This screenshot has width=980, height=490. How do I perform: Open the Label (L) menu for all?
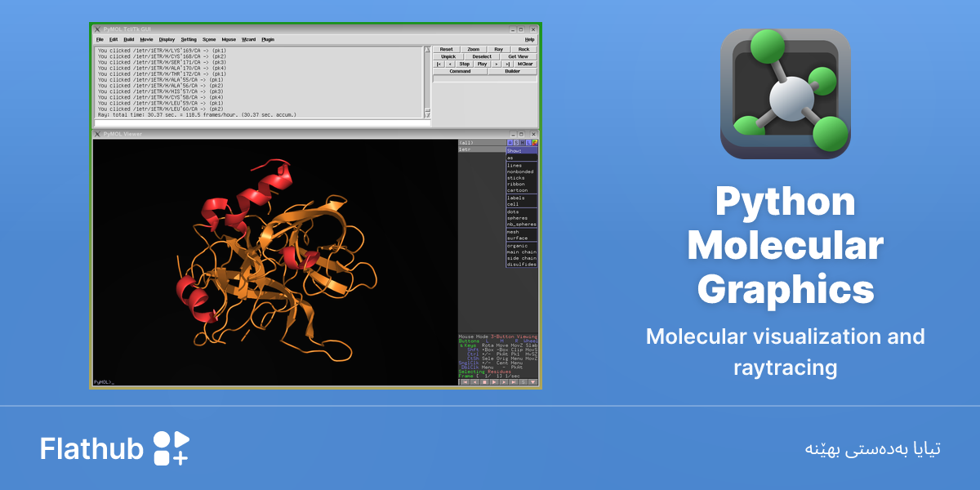(x=528, y=143)
